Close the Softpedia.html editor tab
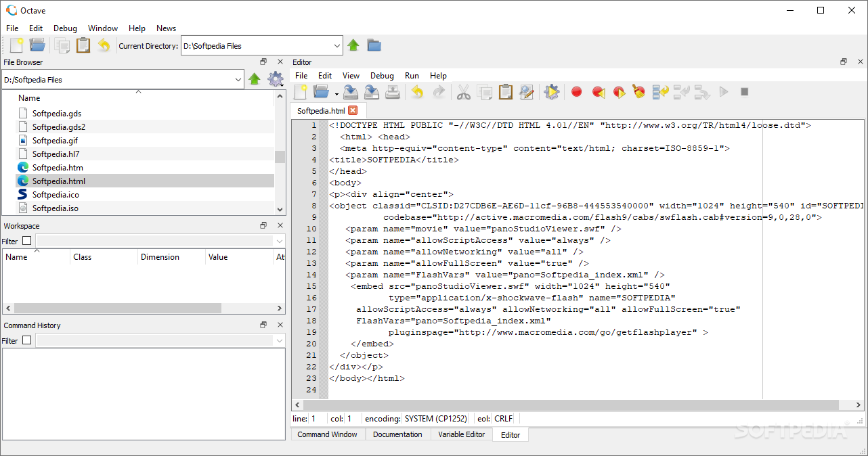The width and height of the screenshot is (868, 456). click(x=353, y=110)
